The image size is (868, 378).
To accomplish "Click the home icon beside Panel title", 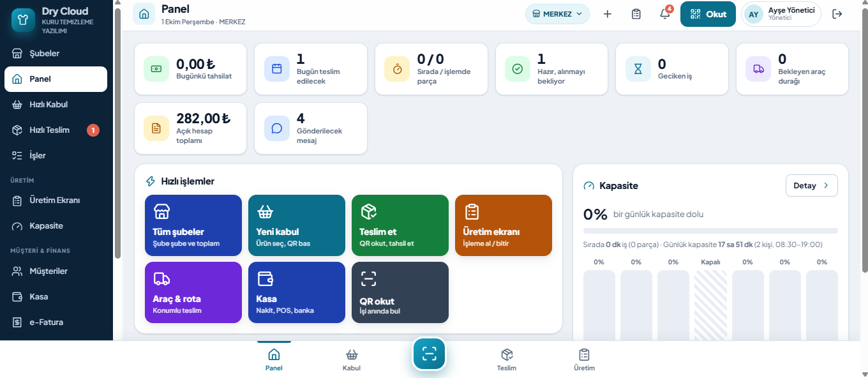I will point(144,14).
